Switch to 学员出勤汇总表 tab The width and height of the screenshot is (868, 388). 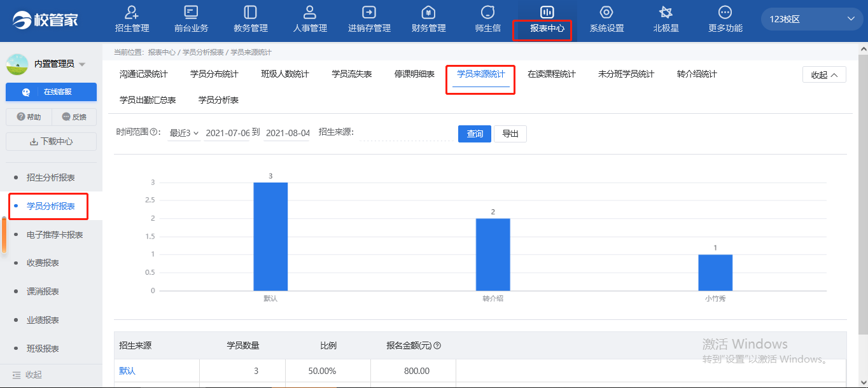148,100
